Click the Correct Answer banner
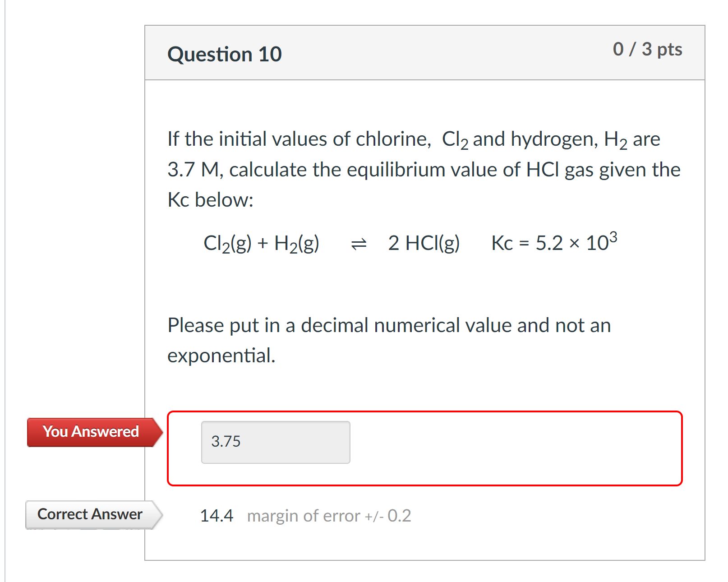The width and height of the screenshot is (728, 582). [89, 514]
